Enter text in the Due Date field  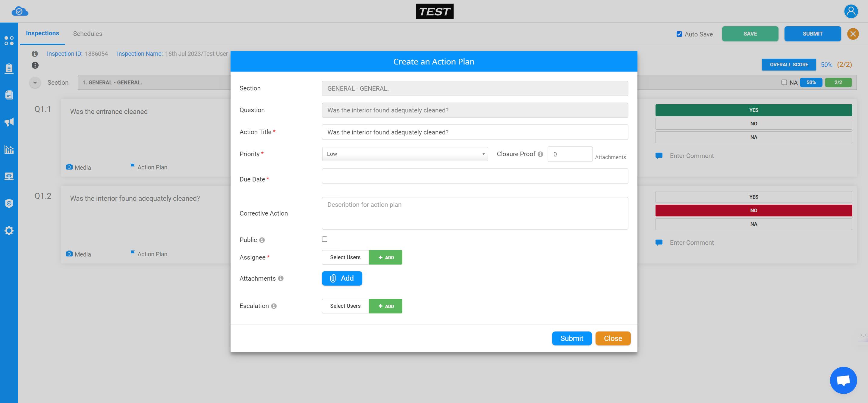[x=475, y=176]
